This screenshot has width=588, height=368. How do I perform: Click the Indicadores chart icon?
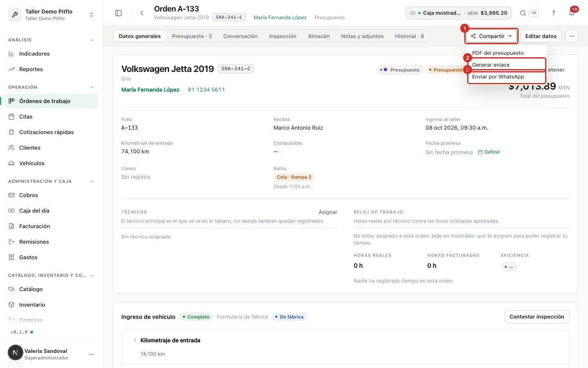click(11, 54)
